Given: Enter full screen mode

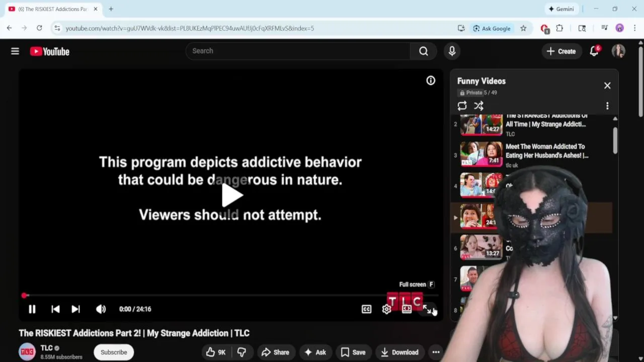Looking at the screenshot, I should (427, 309).
